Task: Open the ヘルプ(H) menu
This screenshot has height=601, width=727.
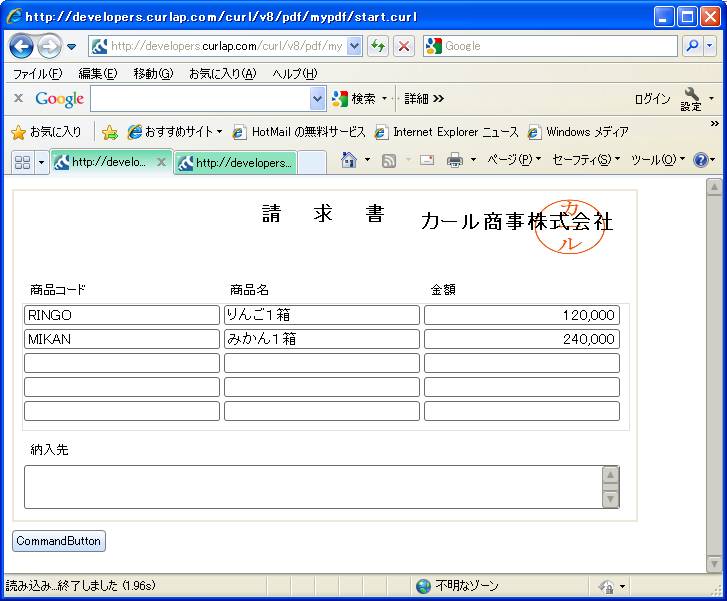Action: pyautogui.click(x=294, y=74)
